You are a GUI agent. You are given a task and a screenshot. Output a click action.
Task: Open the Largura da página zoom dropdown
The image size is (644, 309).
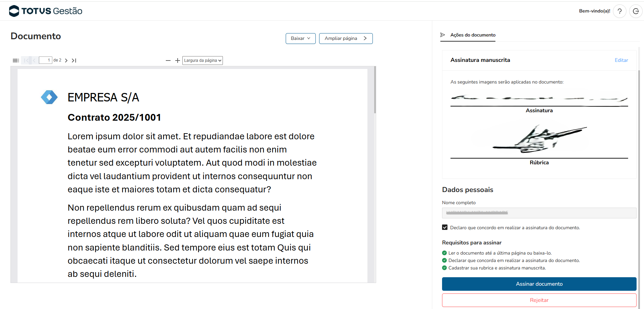203,61
